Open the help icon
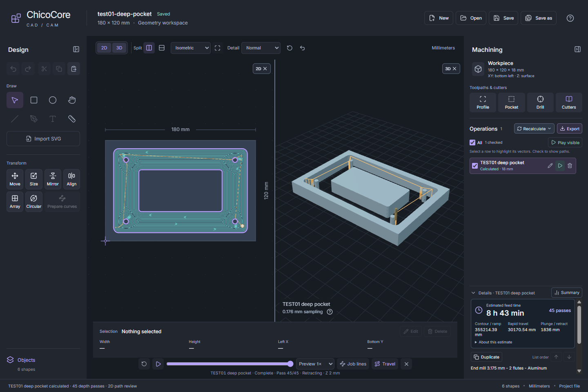This screenshot has width=588, height=392. pos(570,18)
